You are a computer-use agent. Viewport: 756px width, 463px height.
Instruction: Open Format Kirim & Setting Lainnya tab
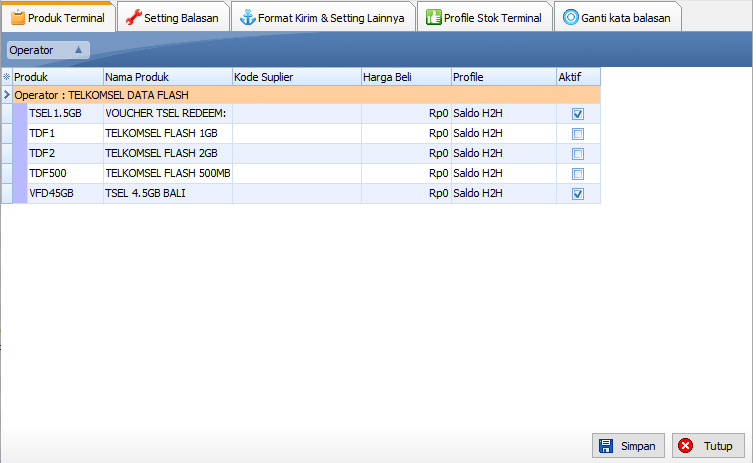tap(323, 17)
